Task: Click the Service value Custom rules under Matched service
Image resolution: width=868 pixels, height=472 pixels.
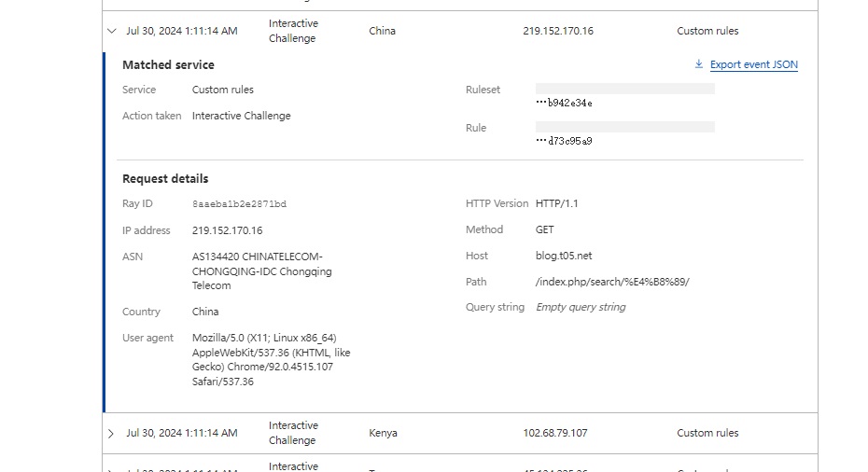Action: click(x=222, y=90)
